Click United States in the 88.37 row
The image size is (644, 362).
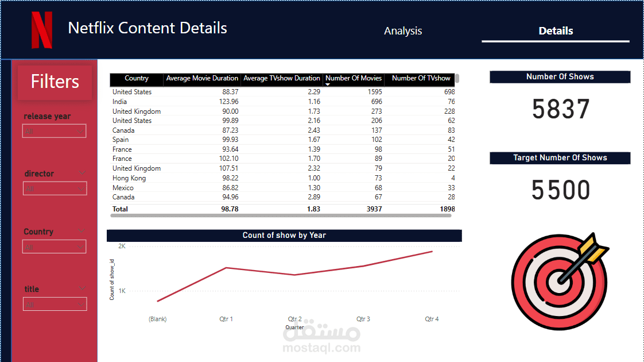132,92
